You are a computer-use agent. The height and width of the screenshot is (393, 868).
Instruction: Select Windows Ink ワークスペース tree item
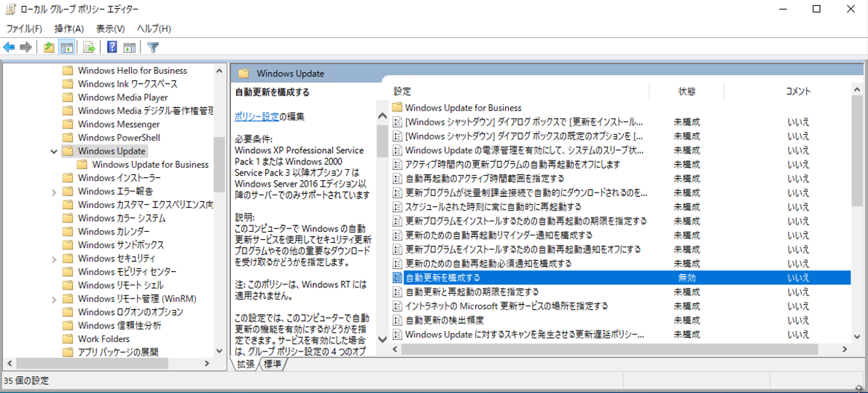(128, 84)
